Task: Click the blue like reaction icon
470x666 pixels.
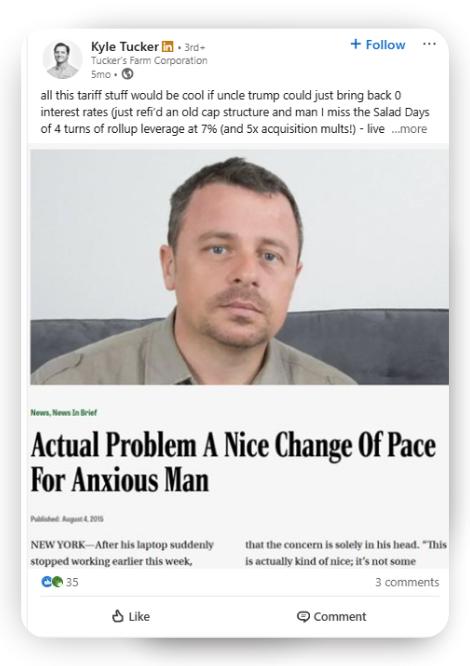Action: (x=46, y=581)
